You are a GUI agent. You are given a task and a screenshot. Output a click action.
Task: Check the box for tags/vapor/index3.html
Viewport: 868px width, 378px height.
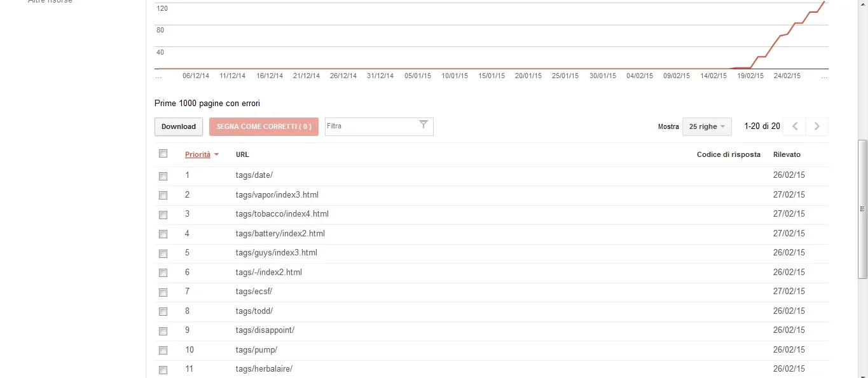pyautogui.click(x=163, y=196)
